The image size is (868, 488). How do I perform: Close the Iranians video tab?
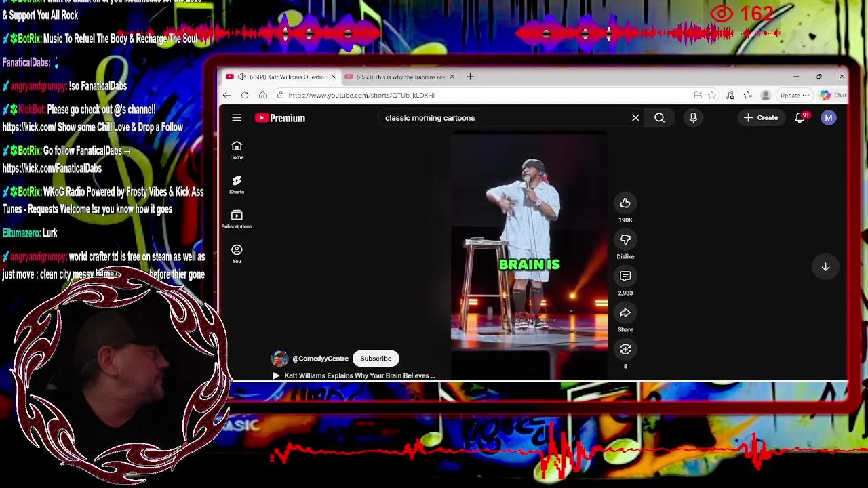452,77
